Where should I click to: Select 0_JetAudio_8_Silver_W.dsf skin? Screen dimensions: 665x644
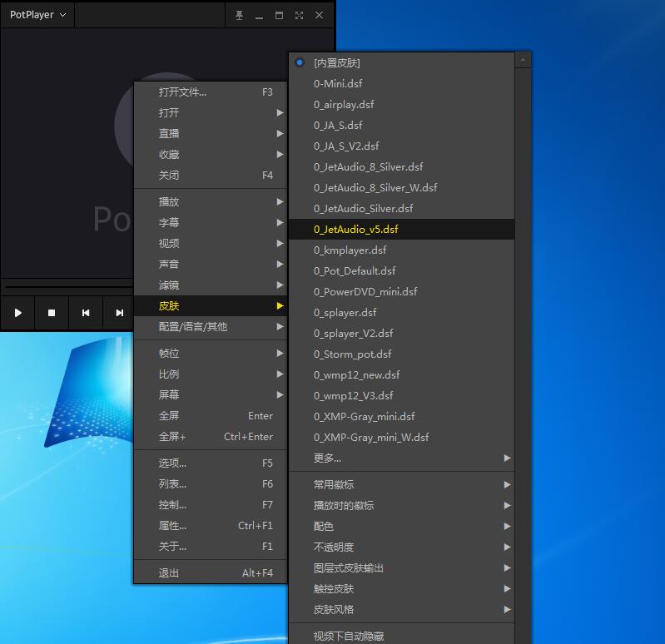click(401, 187)
